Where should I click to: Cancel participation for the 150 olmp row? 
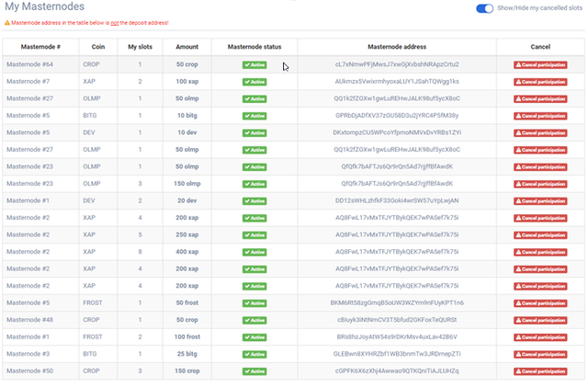tap(540, 184)
